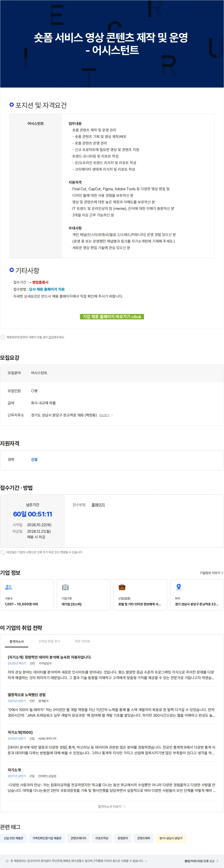Click the 경기도 성남시 분당구 판교역로 166 address
This screenshot has height=868, width=224.
point(64,415)
